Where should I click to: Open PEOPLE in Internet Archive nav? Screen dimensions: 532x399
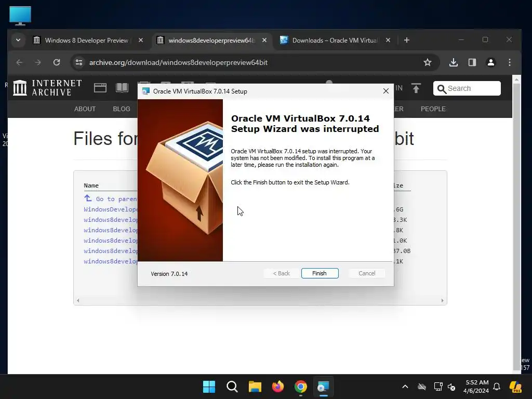pyautogui.click(x=433, y=109)
